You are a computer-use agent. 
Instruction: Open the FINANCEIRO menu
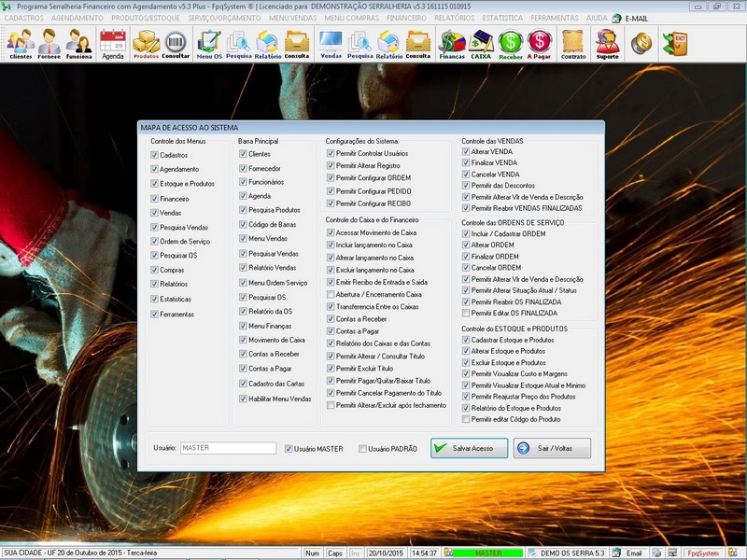pos(406,18)
